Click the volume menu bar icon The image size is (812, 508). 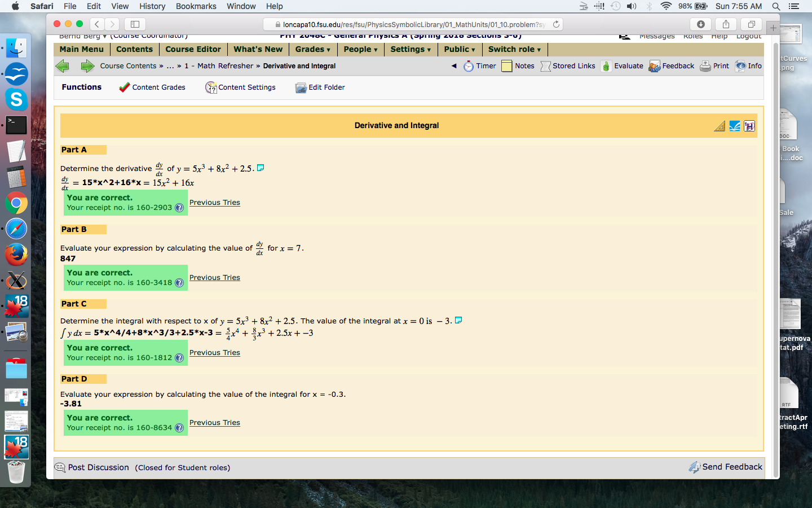pyautogui.click(x=632, y=6)
